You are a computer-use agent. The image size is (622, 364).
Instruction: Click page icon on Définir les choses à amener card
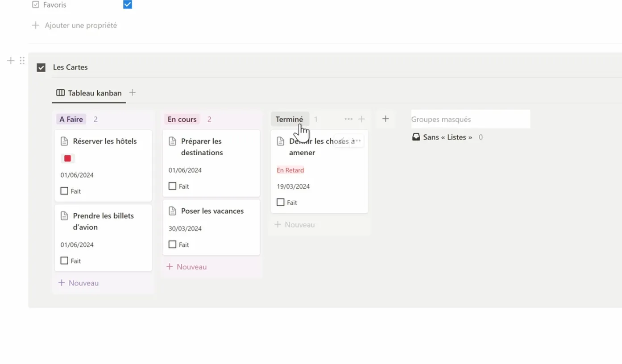pos(280,141)
